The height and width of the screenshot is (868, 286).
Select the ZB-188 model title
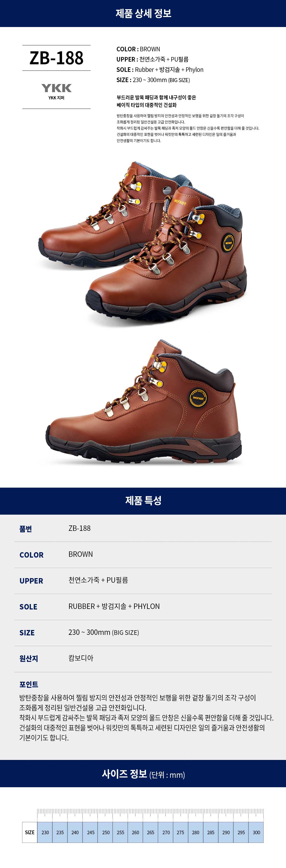(57, 58)
